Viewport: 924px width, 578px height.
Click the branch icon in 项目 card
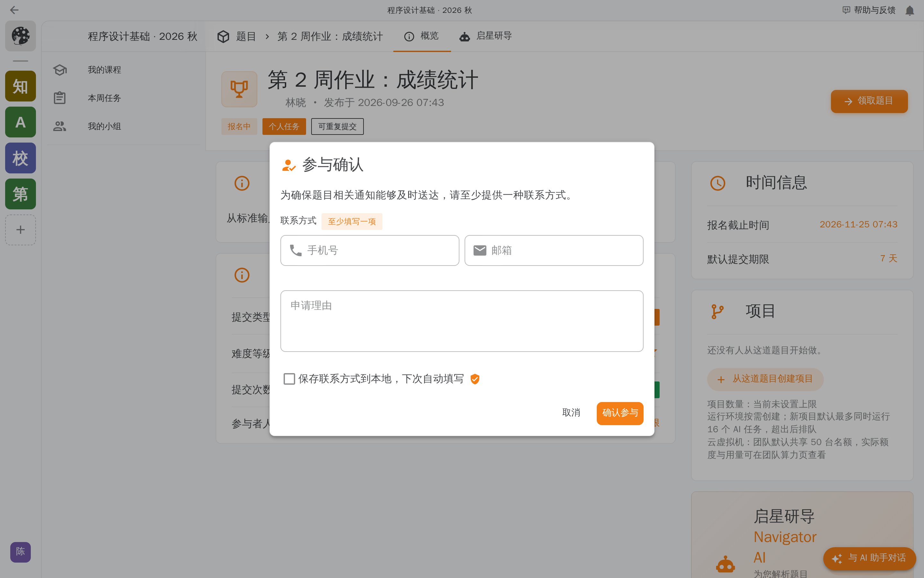click(x=717, y=311)
